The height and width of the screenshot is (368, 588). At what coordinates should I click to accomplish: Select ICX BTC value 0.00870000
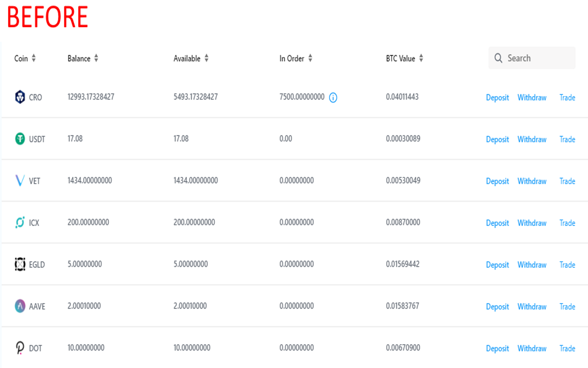[403, 222]
